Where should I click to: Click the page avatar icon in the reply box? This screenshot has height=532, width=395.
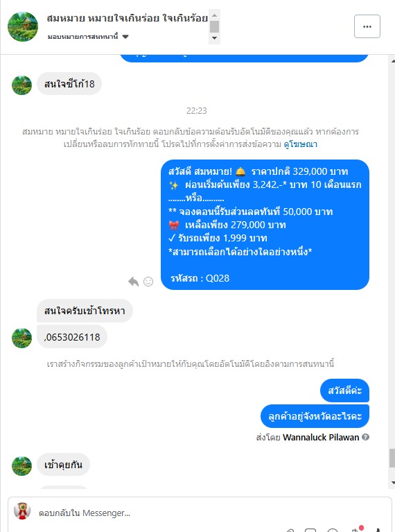click(22, 511)
